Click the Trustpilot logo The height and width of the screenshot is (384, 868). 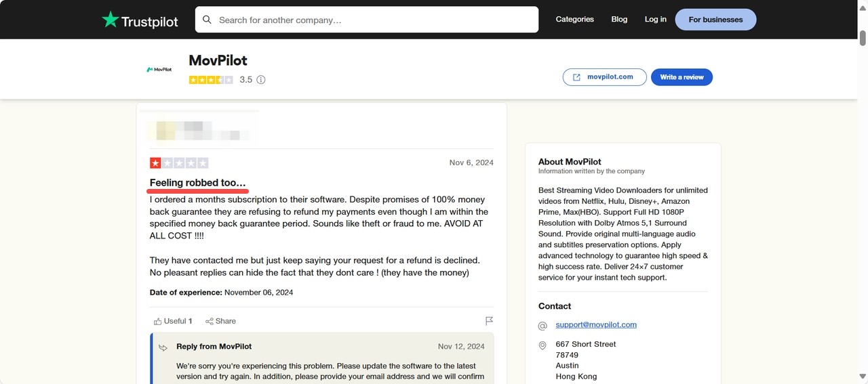tap(140, 20)
